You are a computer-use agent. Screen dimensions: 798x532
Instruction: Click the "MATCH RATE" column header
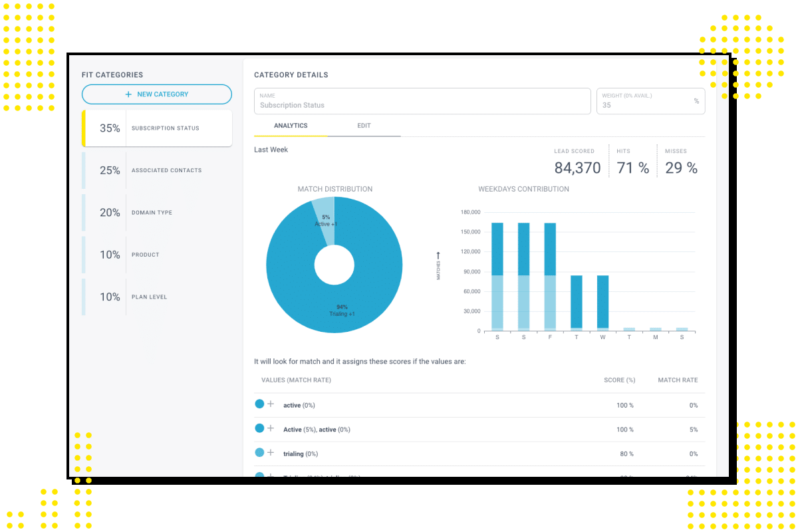point(678,380)
